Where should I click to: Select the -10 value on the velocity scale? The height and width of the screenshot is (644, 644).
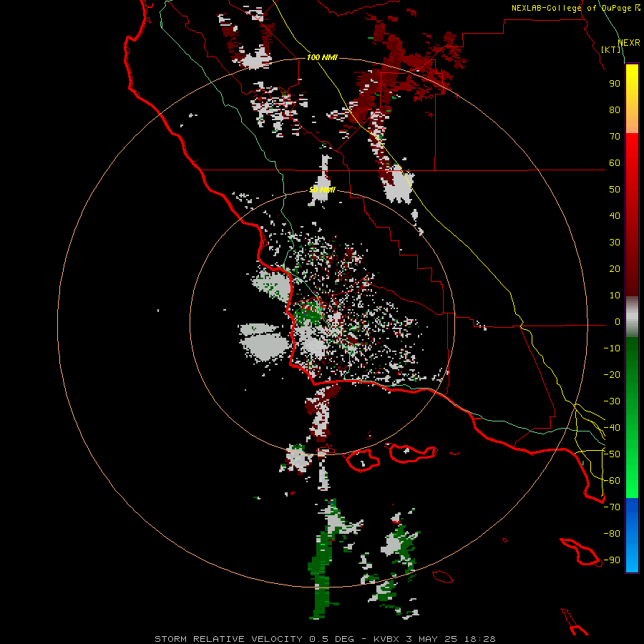tap(612, 348)
